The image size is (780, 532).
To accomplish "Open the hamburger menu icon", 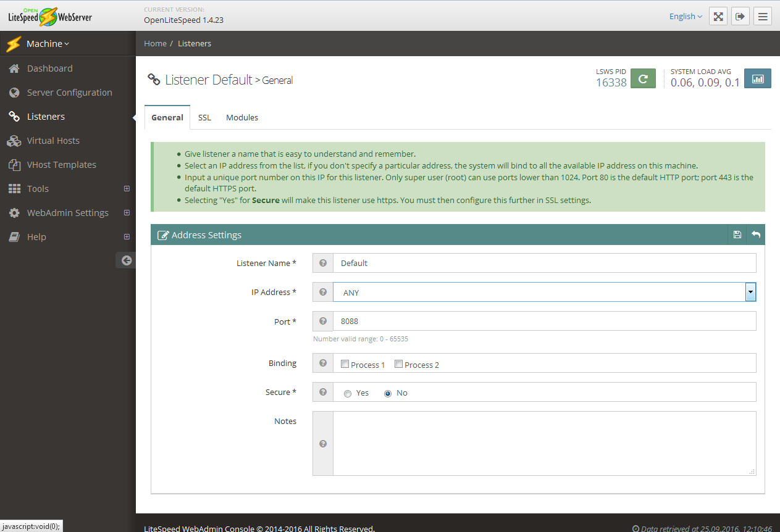I will 763,17.
